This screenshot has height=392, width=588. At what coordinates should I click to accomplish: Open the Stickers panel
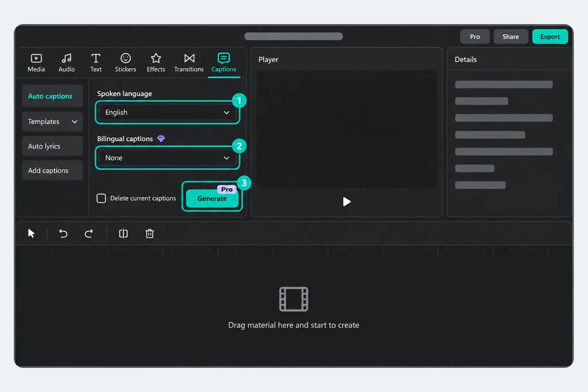click(126, 63)
